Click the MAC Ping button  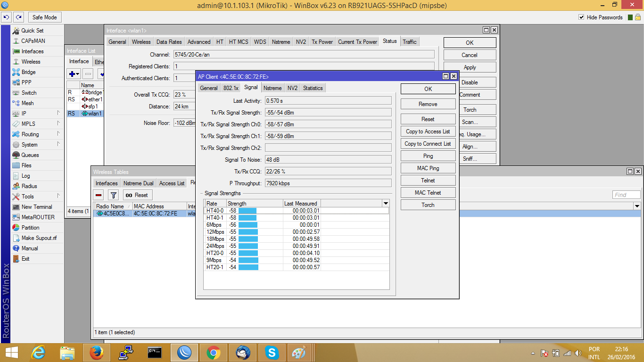[x=428, y=168]
